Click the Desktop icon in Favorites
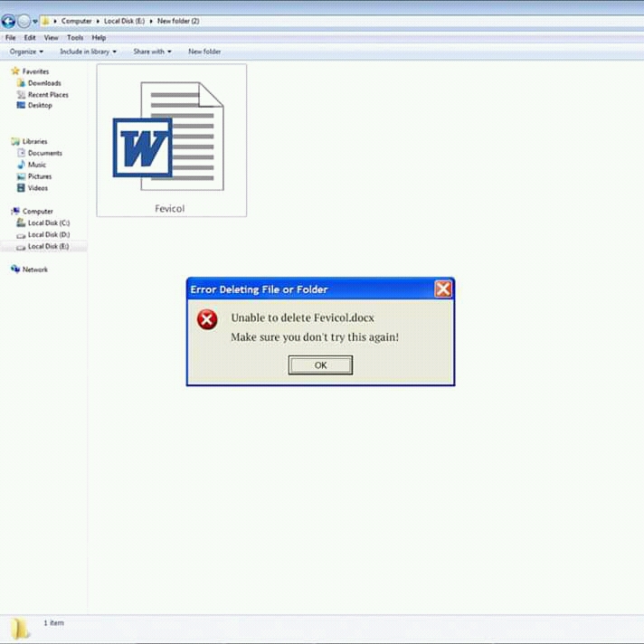This screenshot has height=644, width=644. 21,106
